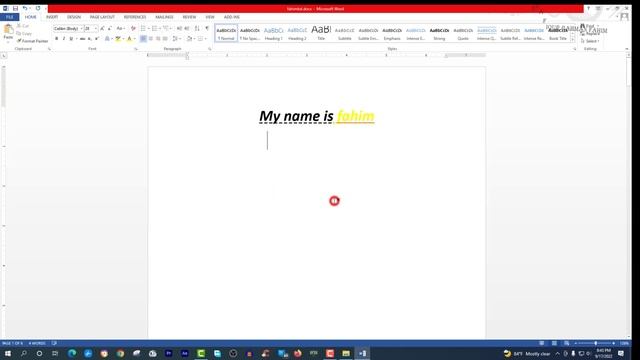Viewport: 640px width, 360px height.
Task: Toggle Underline formatting
Action: 71,39
